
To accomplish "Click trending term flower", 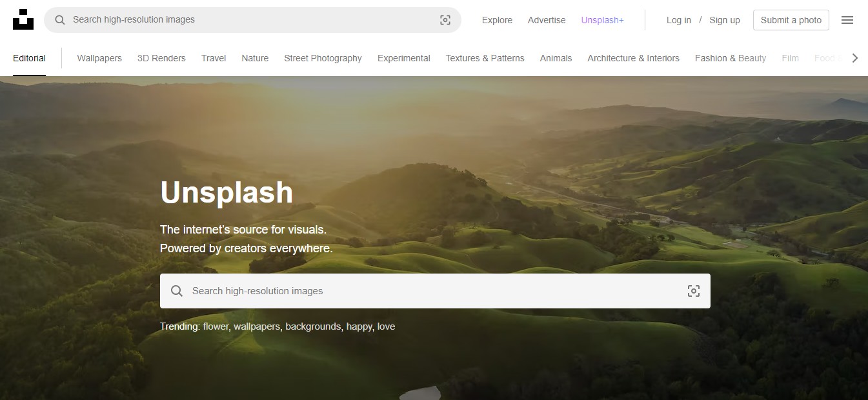I will tap(216, 326).
